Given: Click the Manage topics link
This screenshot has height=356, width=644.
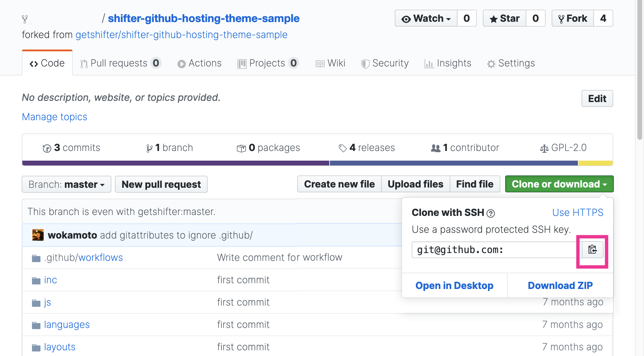Looking at the screenshot, I should (55, 117).
